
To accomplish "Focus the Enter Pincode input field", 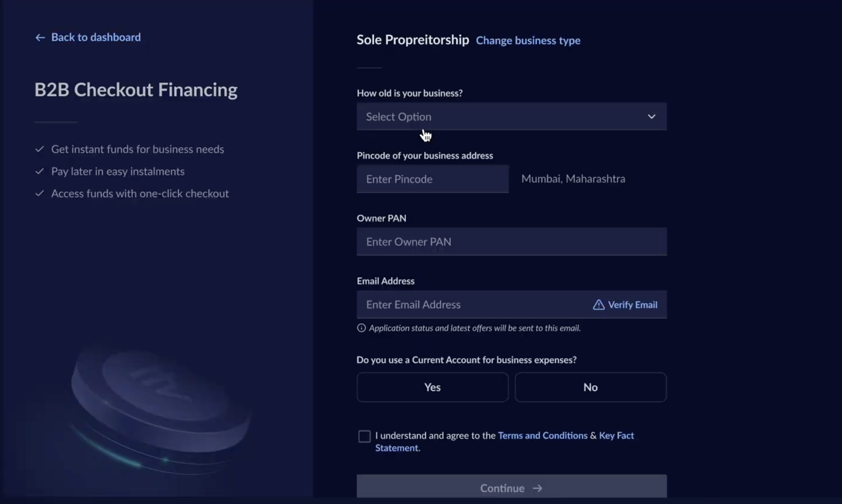I will [x=432, y=179].
